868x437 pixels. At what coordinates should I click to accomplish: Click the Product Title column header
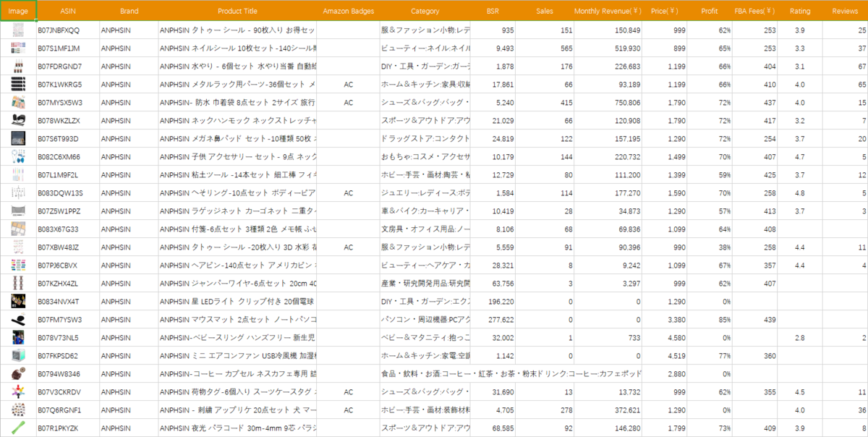tap(237, 11)
